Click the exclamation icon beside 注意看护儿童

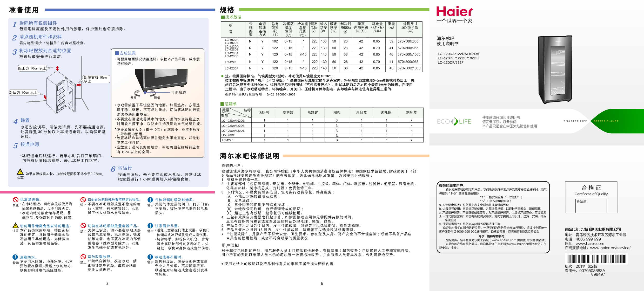point(150,226)
